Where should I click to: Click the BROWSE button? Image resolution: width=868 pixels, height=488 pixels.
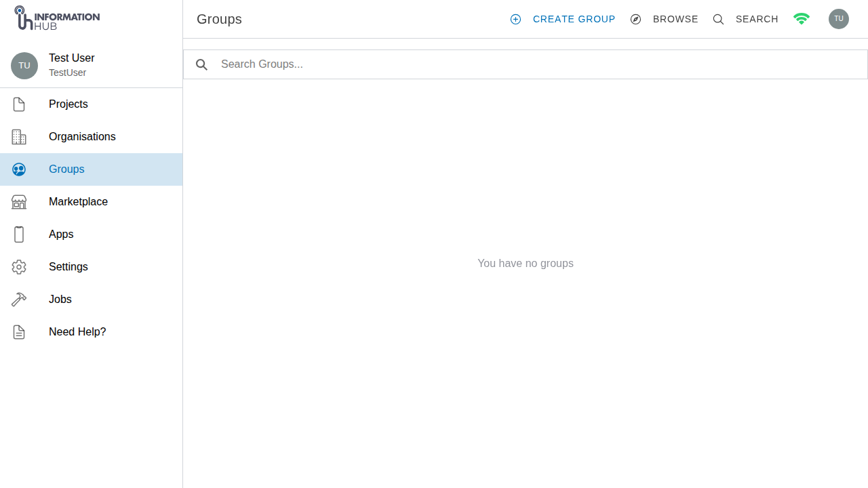click(x=664, y=19)
